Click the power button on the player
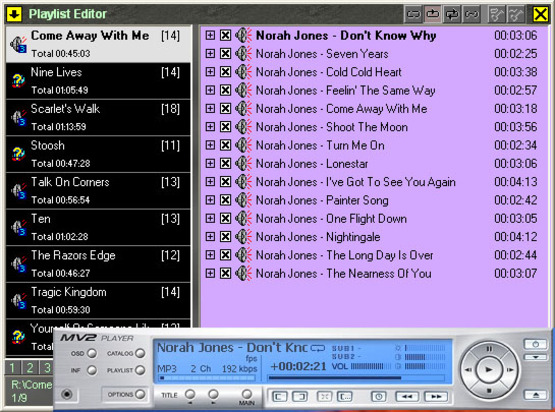The image size is (555, 412). click(536, 344)
